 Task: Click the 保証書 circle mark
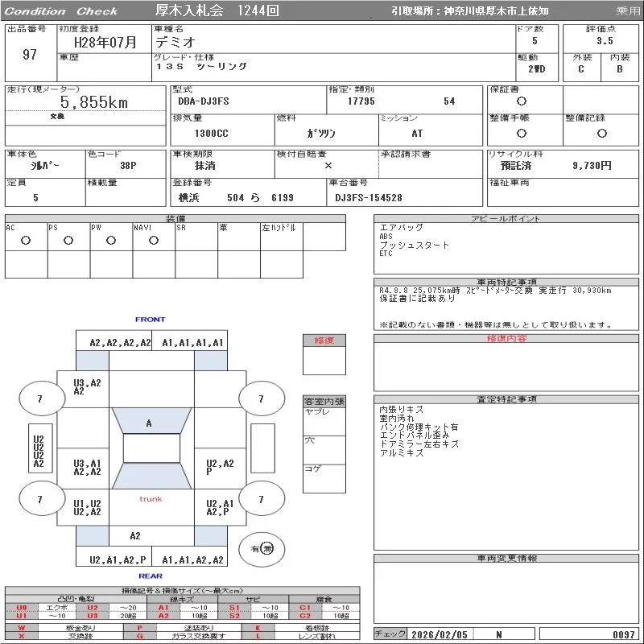point(522,101)
